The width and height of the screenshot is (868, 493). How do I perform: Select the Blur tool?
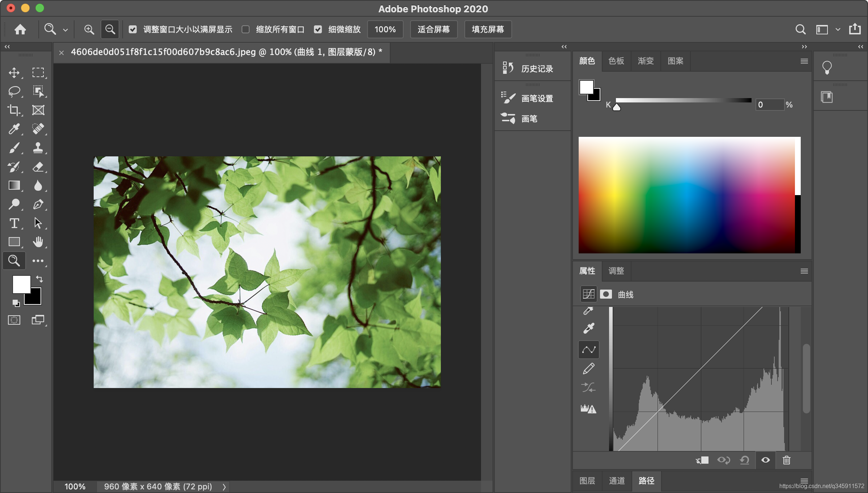38,185
